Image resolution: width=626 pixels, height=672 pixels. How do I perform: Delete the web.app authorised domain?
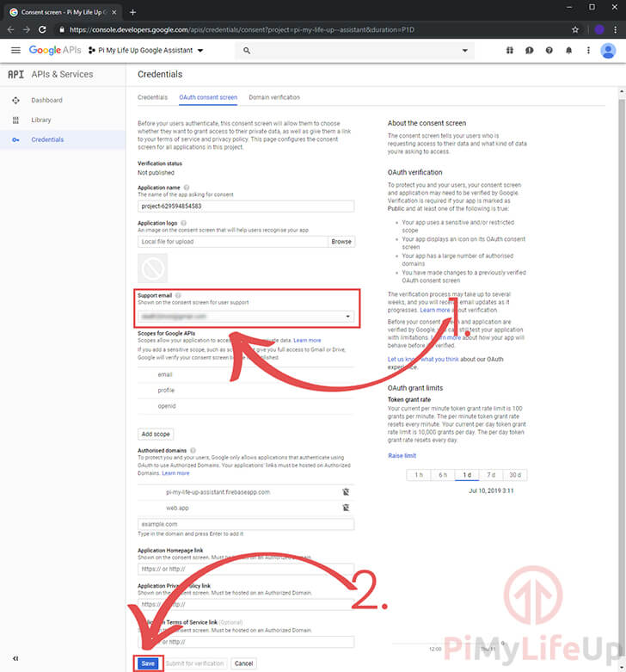346,508
